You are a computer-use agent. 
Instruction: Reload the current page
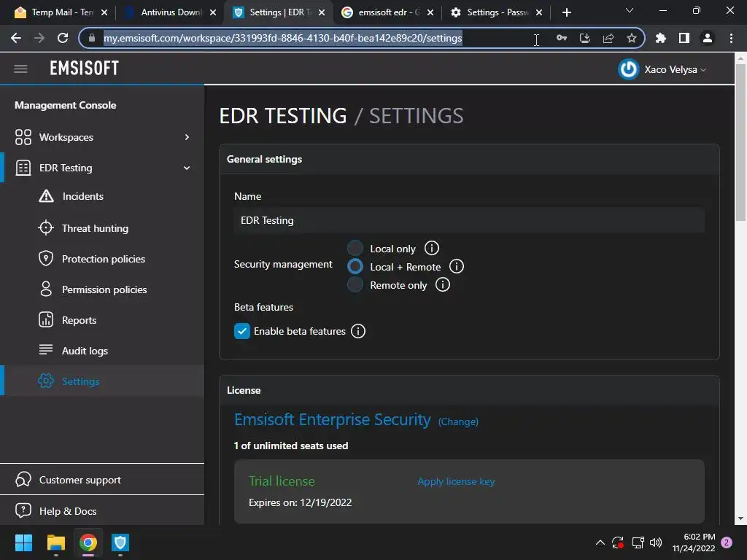point(63,38)
